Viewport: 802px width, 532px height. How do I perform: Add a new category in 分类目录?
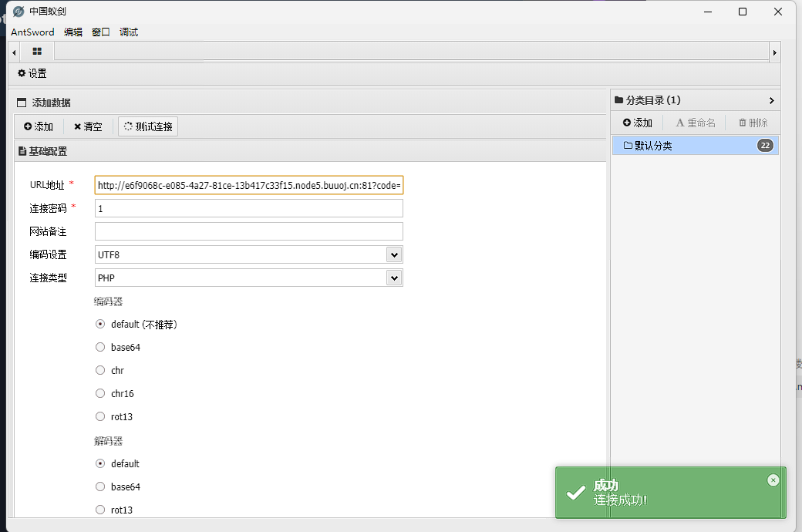[637, 123]
